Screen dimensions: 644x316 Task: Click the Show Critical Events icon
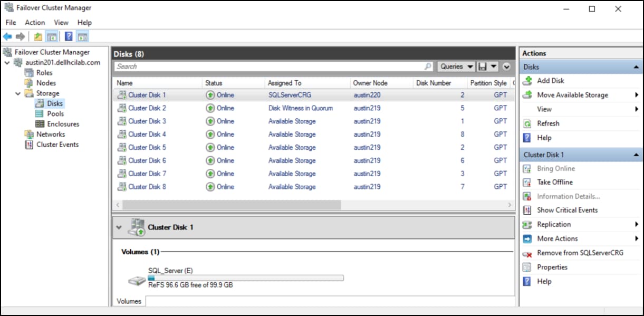click(527, 210)
